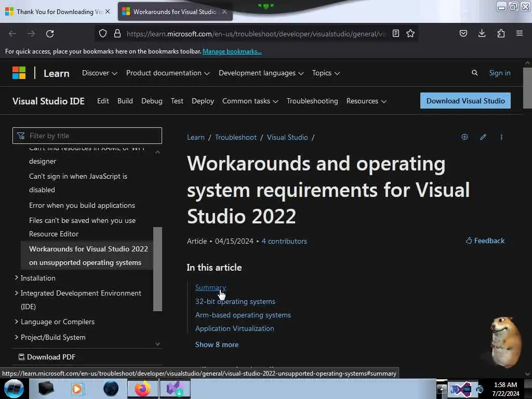Screen dimensions: 532x399
Task: Click the Feedback button
Action: click(485, 241)
